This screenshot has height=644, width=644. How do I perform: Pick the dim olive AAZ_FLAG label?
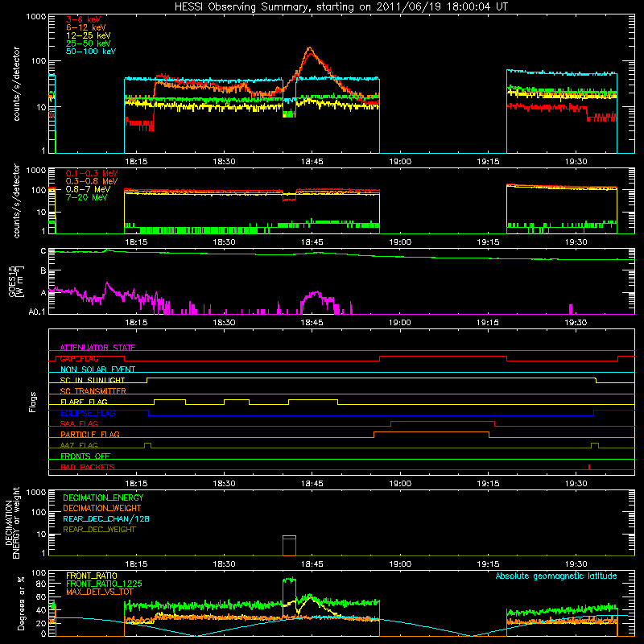point(79,445)
